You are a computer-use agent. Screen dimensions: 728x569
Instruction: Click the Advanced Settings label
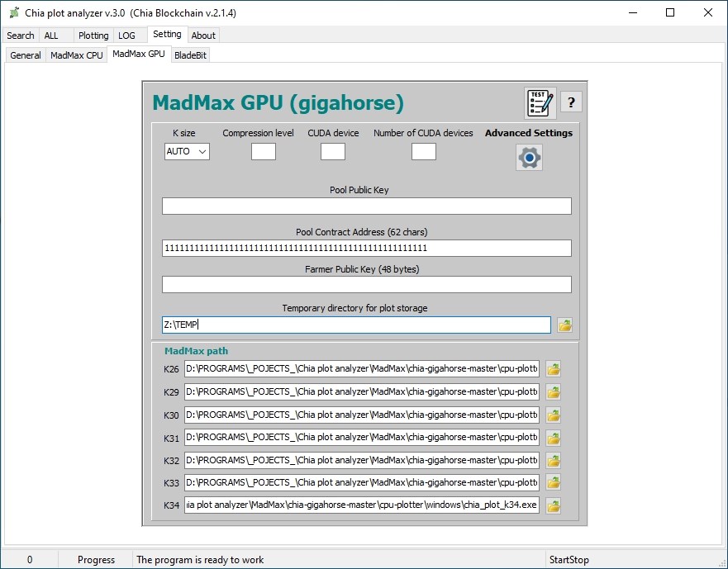[x=529, y=133]
